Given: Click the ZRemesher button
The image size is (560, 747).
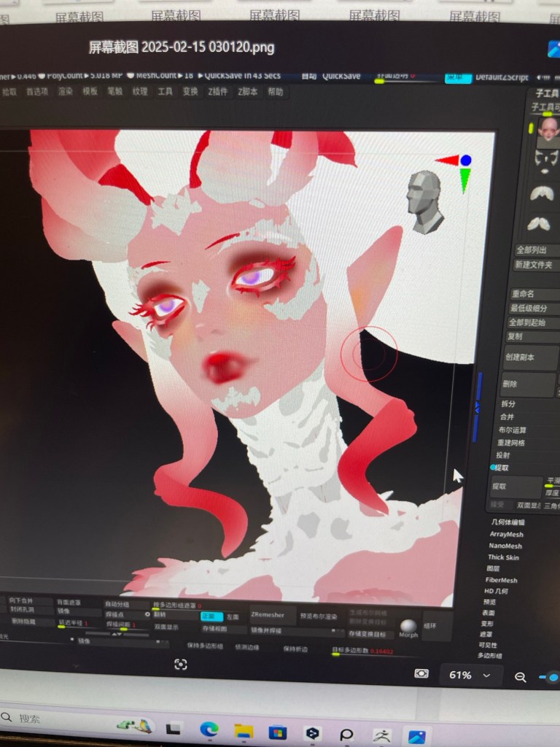Looking at the screenshot, I should 268,614.
